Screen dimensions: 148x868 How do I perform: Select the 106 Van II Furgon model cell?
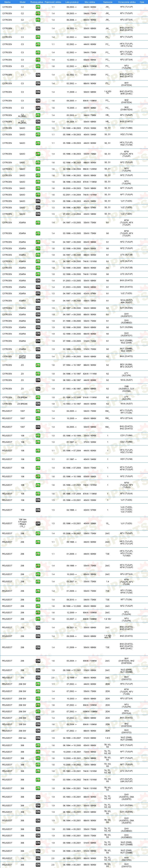(22, 523)
